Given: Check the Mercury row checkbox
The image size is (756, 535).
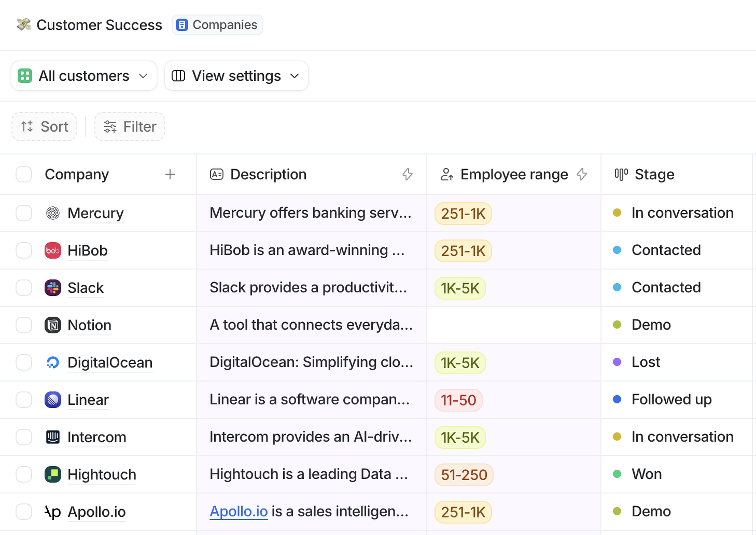Looking at the screenshot, I should [x=24, y=213].
